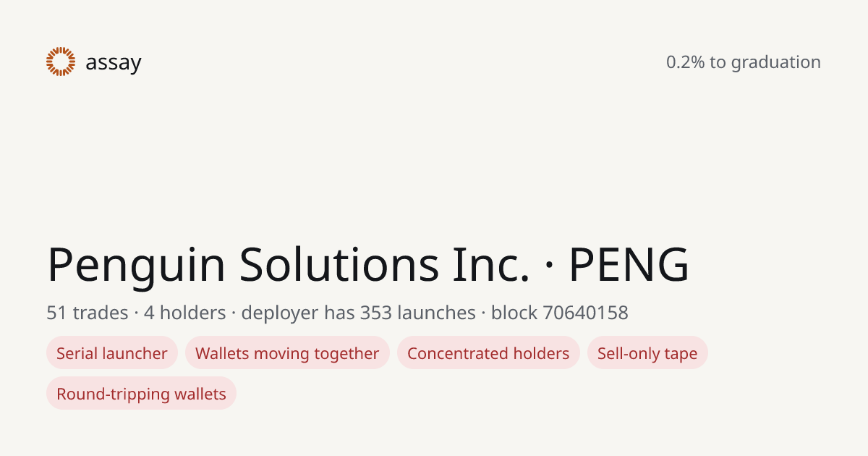Click the word Solutions in title
This screenshot has height=456, width=868.
[339, 265]
